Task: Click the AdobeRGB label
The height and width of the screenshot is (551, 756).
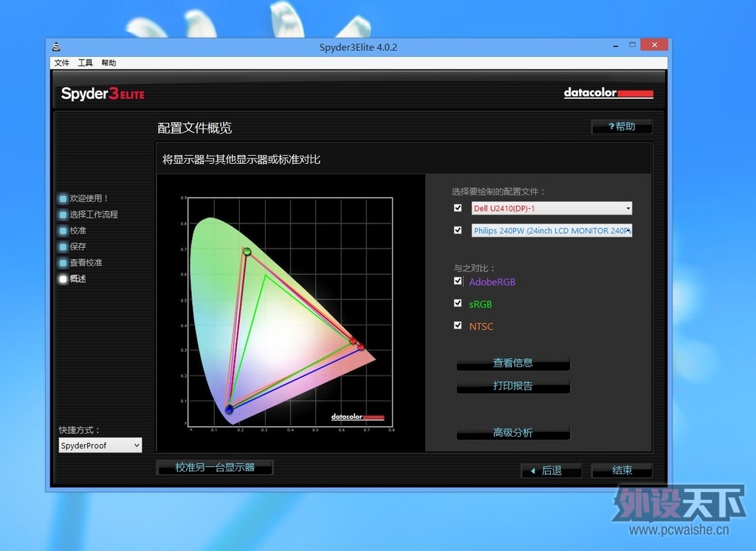Action: pyautogui.click(x=492, y=282)
